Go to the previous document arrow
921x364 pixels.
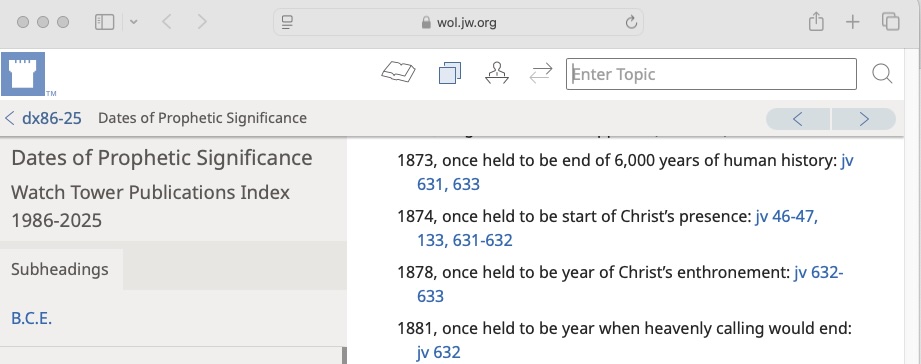(x=798, y=119)
